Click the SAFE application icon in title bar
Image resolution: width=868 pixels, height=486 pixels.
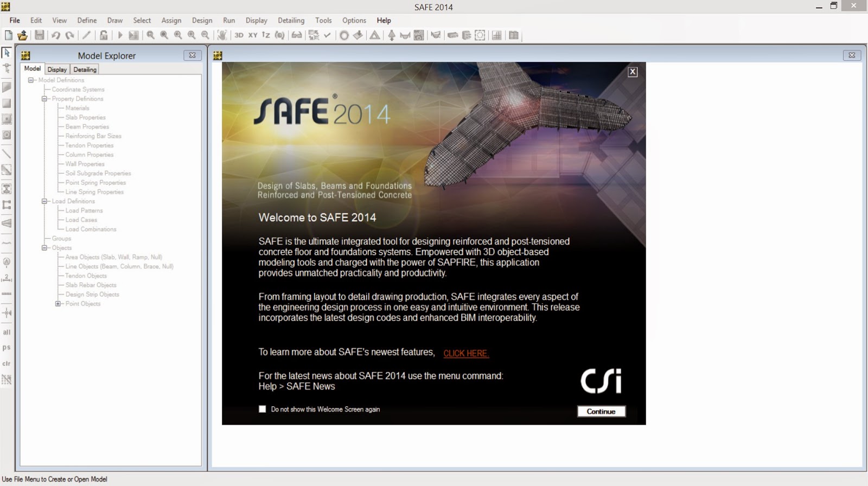(x=5, y=7)
